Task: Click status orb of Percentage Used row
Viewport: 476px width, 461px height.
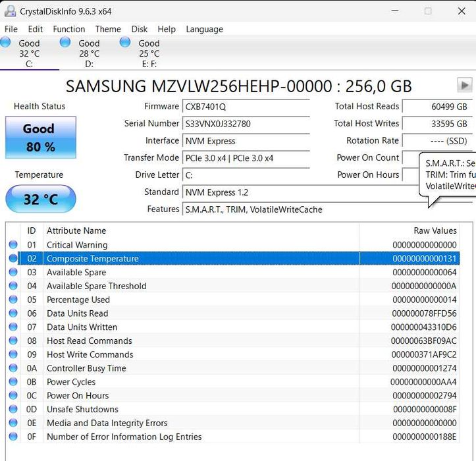Action: (13, 299)
